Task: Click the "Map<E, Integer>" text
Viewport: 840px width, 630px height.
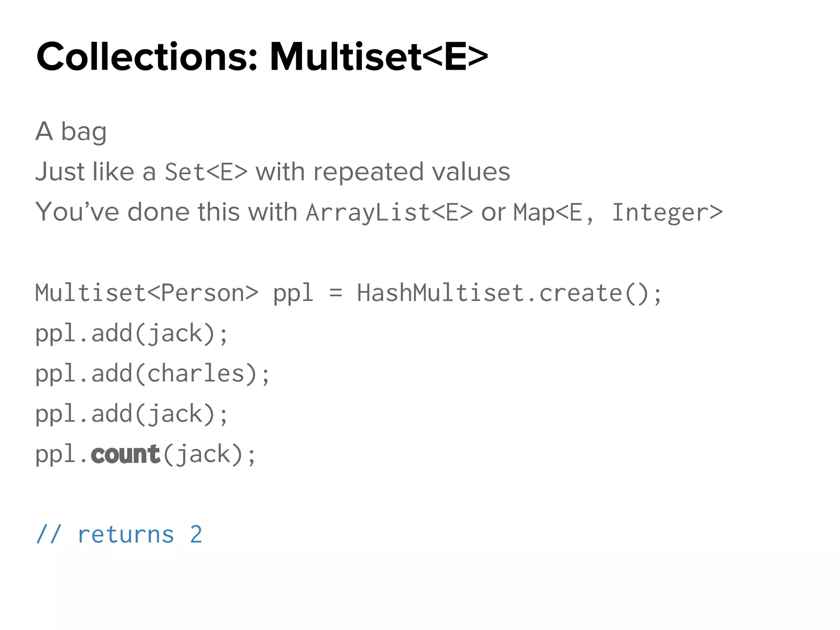Action: pyautogui.click(x=618, y=212)
